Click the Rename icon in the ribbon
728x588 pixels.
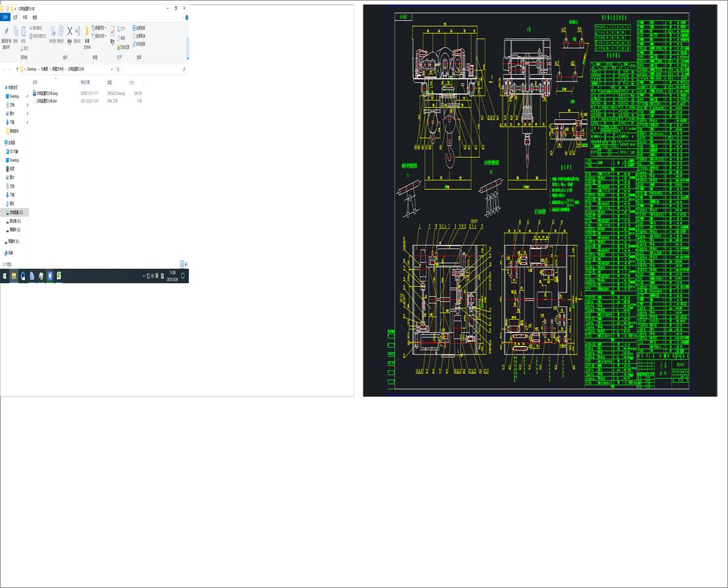coord(77,31)
